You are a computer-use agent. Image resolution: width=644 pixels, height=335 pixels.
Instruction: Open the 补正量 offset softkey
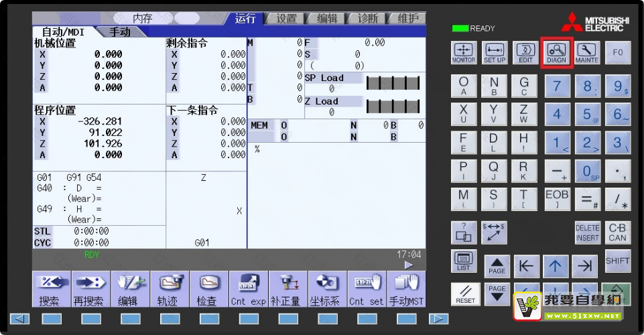(285, 289)
